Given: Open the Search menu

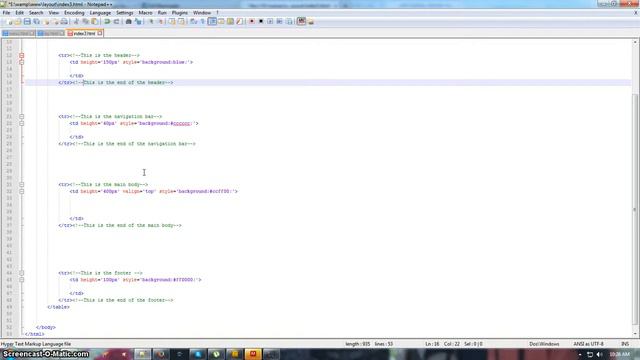Looking at the screenshot, I should [x=36, y=13].
